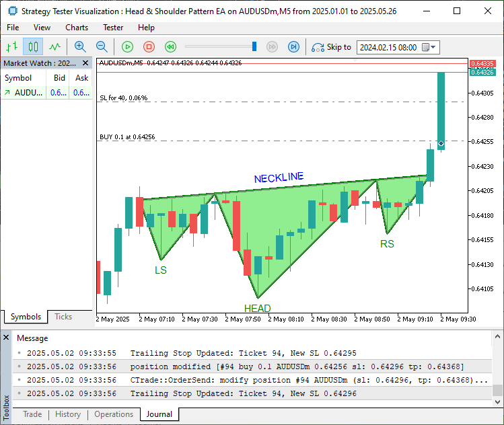The image size is (504, 425).
Task: Open the Charts menu
Action: (77, 28)
